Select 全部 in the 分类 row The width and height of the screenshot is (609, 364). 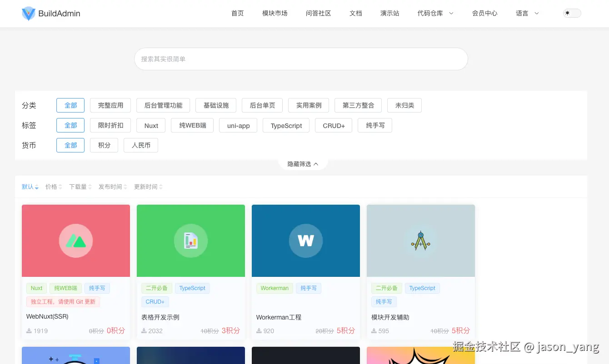pyautogui.click(x=70, y=105)
